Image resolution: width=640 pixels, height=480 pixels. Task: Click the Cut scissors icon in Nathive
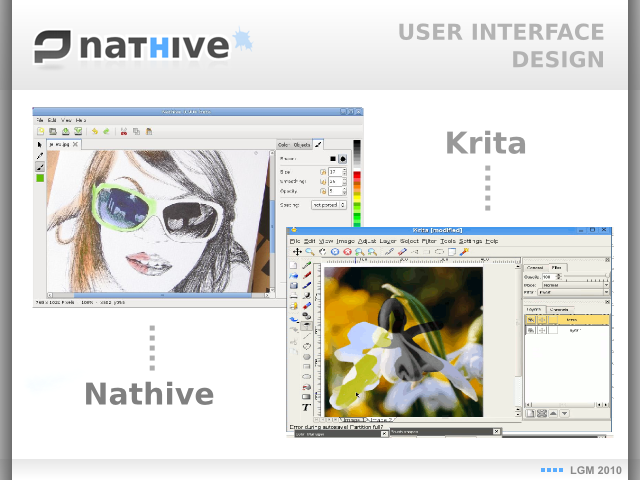click(124, 131)
